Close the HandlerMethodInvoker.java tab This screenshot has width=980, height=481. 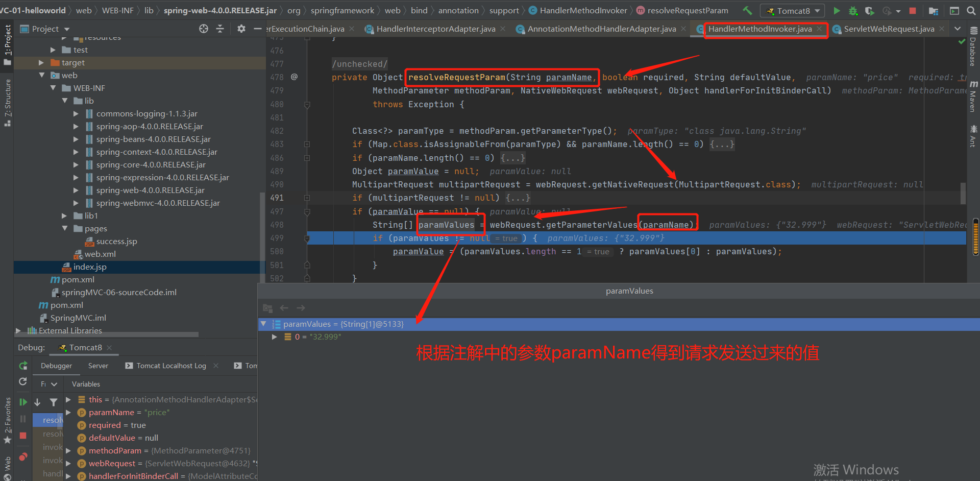pos(820,29)
